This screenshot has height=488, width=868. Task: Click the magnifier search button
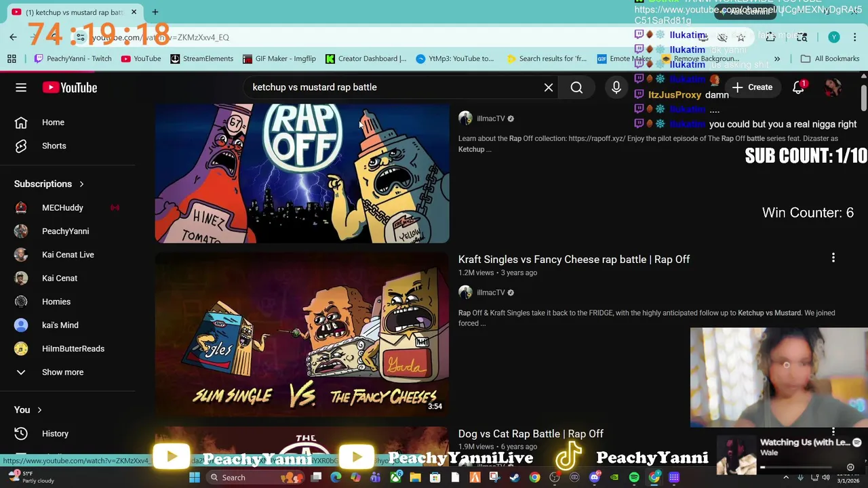(576, 87)
